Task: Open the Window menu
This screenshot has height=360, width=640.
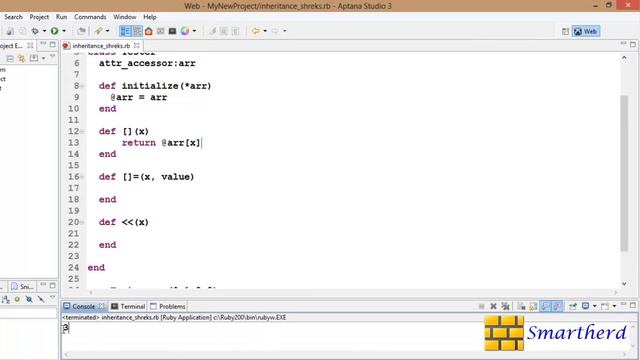Action: tap(124, 17)
